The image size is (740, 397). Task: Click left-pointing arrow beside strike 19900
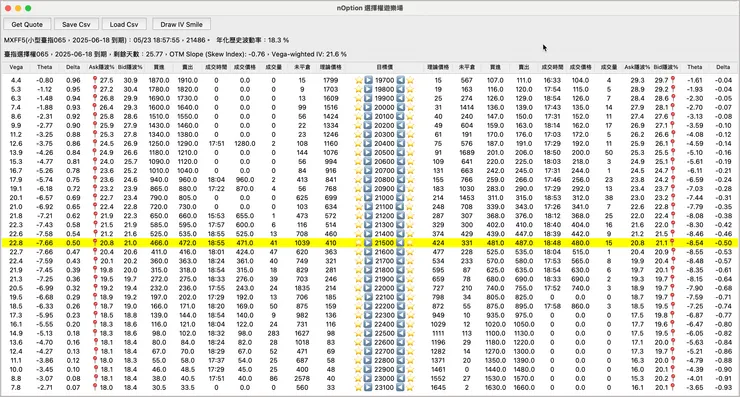point(400,98)
